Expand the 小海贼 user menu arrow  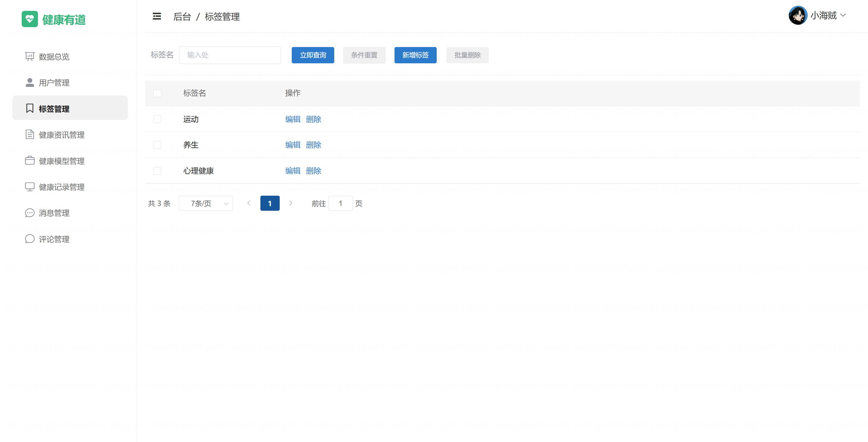click(843, 15)
